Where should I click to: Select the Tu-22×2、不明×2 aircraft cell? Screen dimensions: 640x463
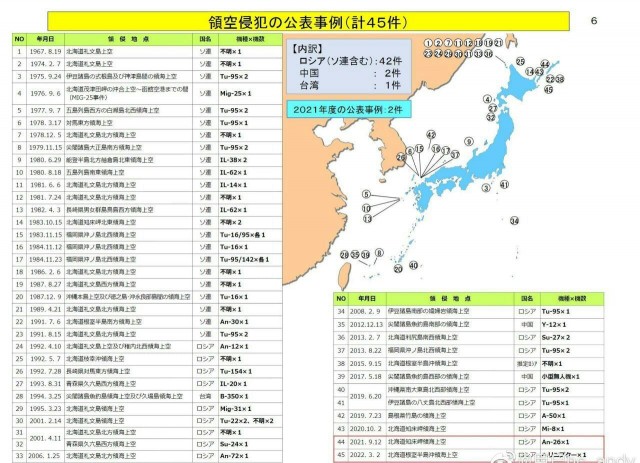click(250, 421)
